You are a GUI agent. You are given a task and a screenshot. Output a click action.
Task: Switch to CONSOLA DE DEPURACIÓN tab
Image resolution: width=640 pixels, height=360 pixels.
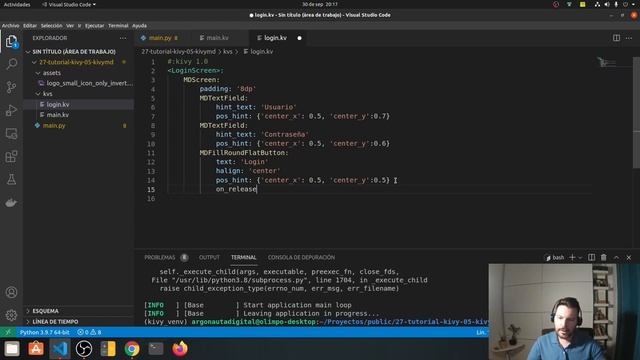[x=301, y=258]
